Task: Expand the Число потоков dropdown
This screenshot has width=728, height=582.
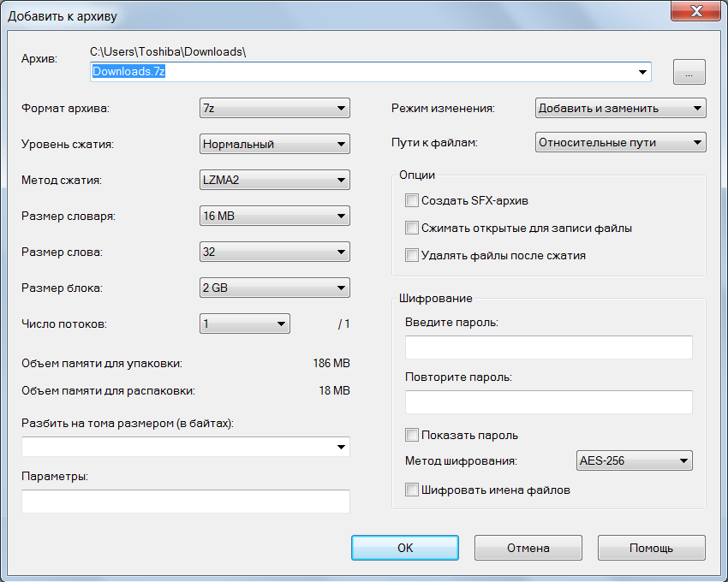Action: (244, 324)
